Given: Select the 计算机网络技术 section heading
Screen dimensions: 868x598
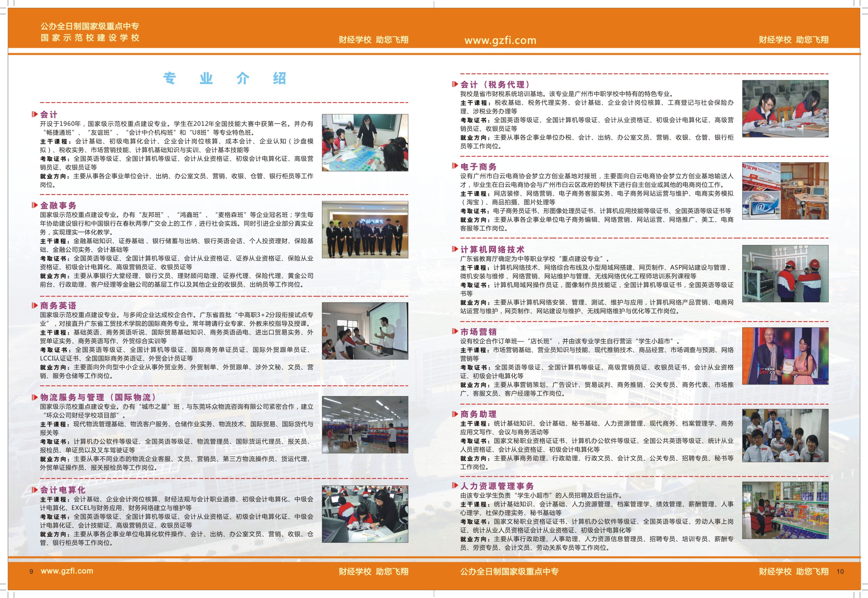Looking at the screenshot, I should (x=492, y=249).
